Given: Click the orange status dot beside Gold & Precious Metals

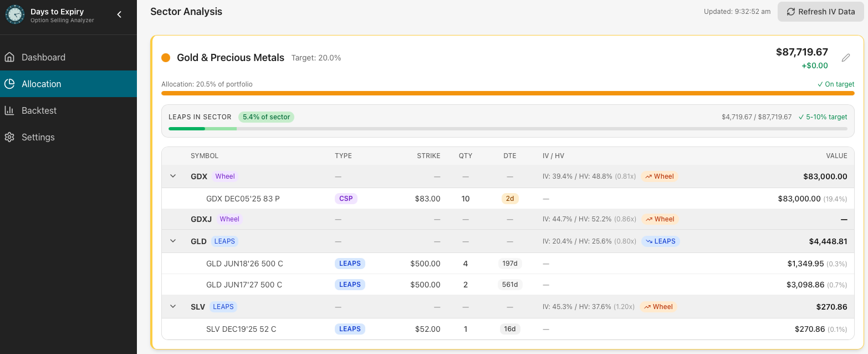Looking at the screenshot, I should point(166,57).
